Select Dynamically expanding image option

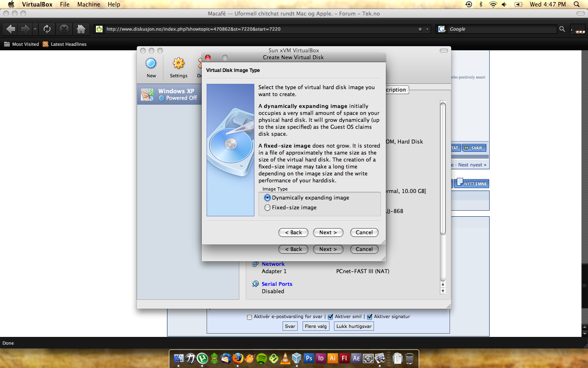pyautogui.click(x=307, y=197)
